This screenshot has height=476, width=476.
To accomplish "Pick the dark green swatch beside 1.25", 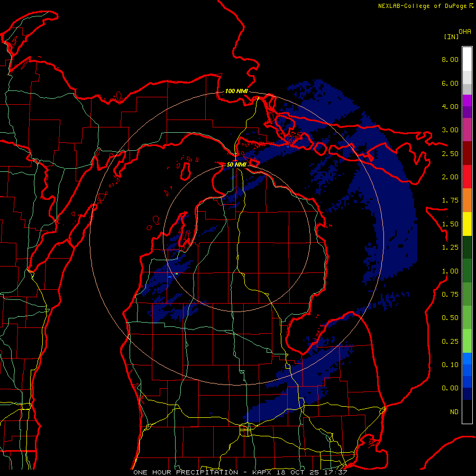I will 467,247.
